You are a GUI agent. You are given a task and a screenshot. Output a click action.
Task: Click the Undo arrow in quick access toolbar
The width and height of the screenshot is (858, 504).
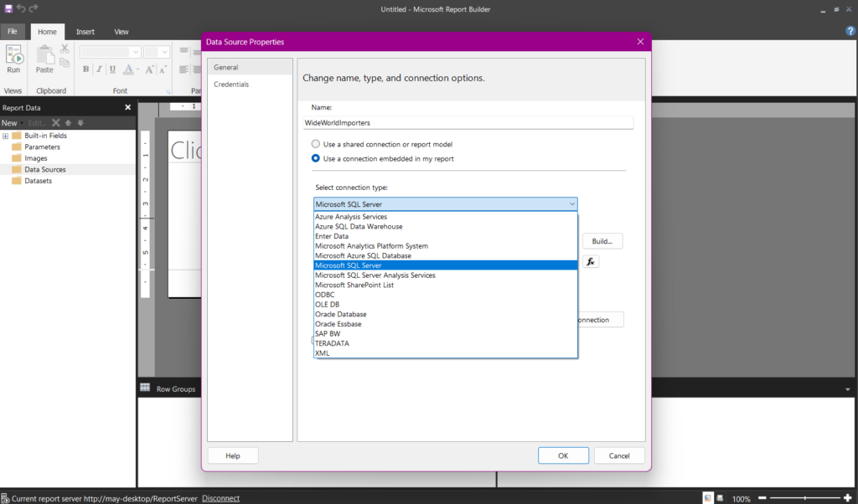point(21,8)
